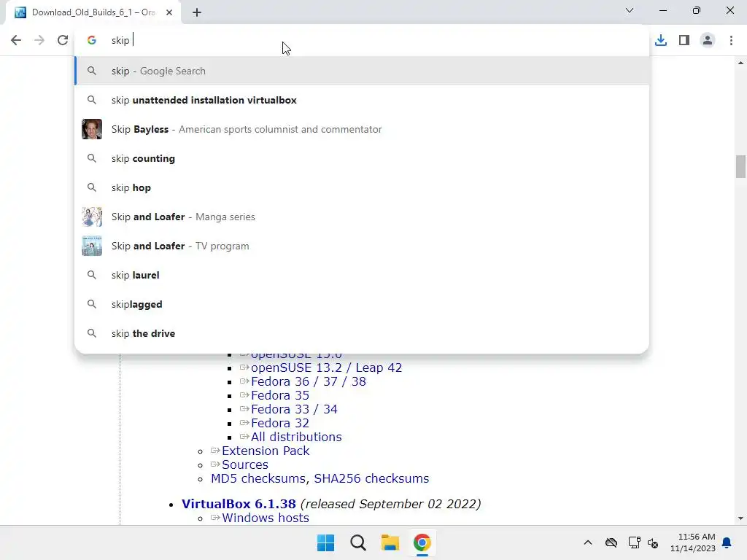The height and width of the screenshot is (560, 747).
Task: Click the address bar input with 'skip'
Action: coord(362,41)
